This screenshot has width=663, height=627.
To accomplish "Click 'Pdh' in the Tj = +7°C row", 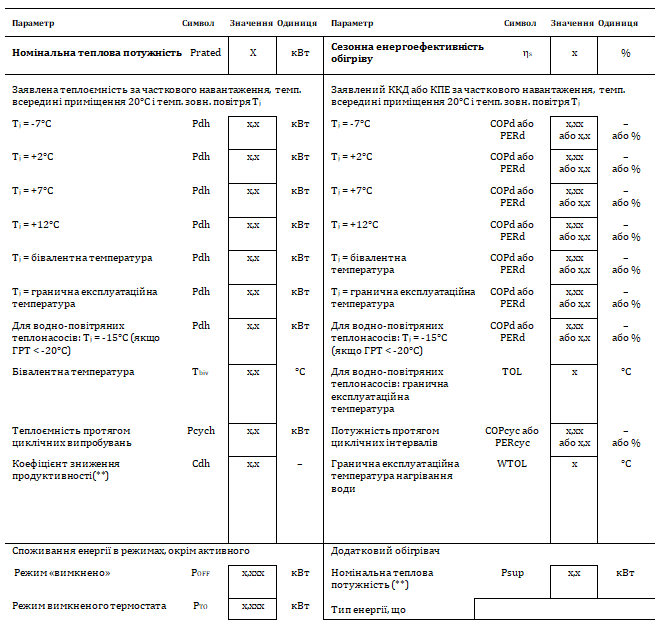I will pos(201,191).
